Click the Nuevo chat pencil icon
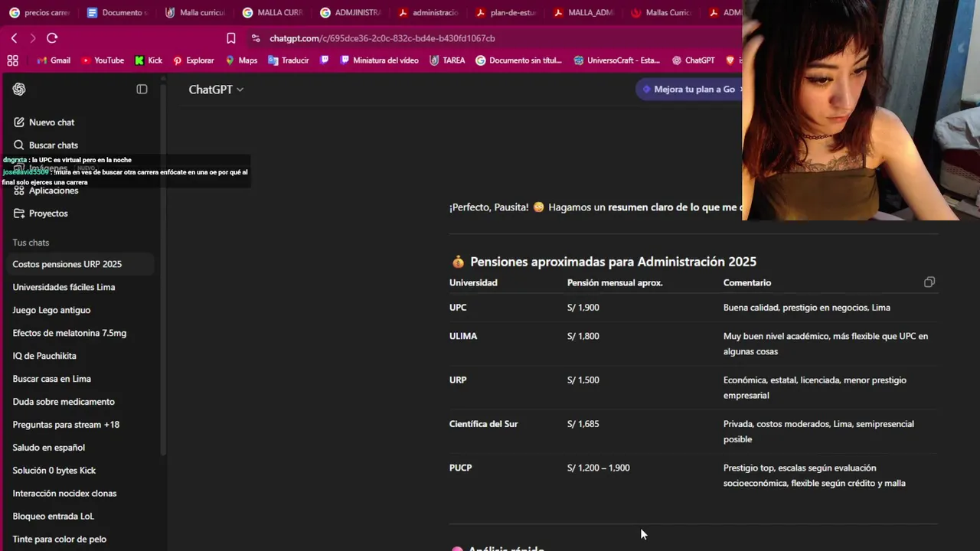This screenshot has height=551, width=980. click(19, 122)
